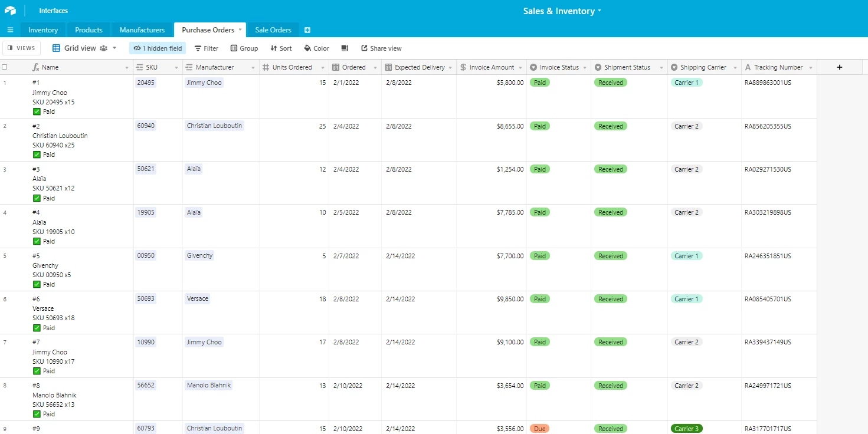This screenshot has height=434, width=868.
Task: Click the Airtable logo icon
Action: [x=10, y=11]
